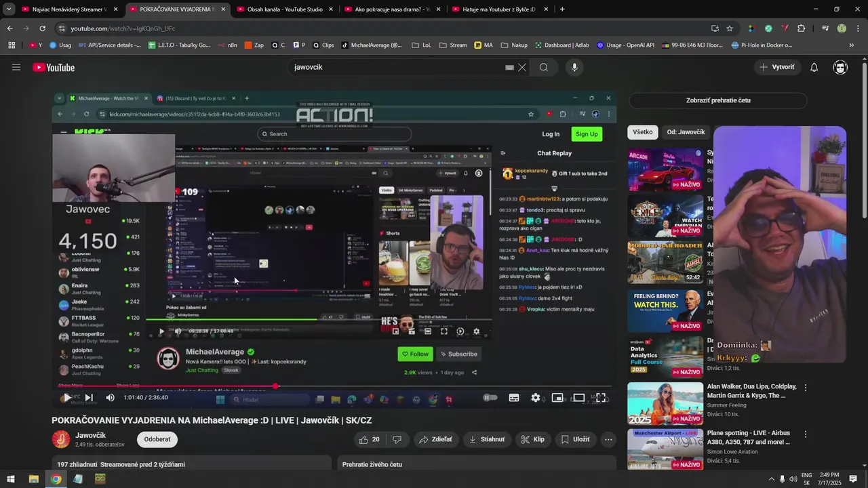Play the paused video
The image size is (868, 488).
coord(66,398)
